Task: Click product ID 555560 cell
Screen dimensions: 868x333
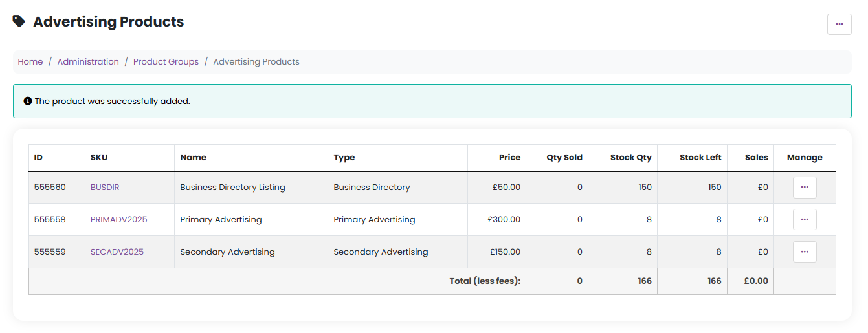Action: [x=50, y=188]
